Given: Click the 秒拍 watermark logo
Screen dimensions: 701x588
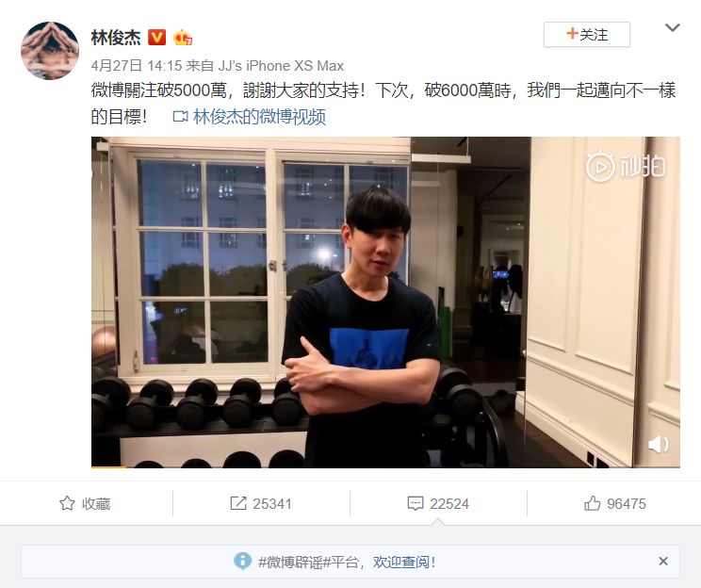Looking at the screenshot, I should pyautogui.click(x=626, y=167).
